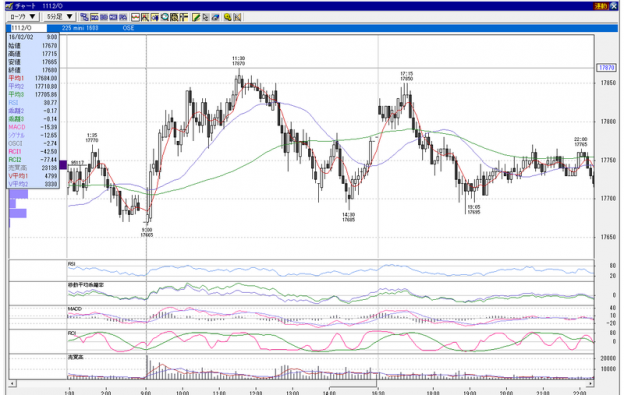Select the green pencil drawing tool

(195, 17)
